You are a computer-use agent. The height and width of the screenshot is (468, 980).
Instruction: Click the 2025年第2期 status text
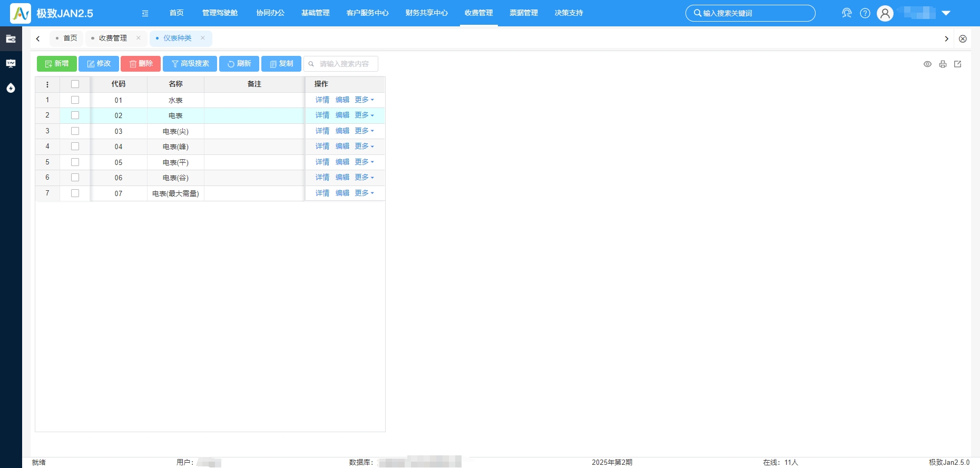[x=612, y=462]
